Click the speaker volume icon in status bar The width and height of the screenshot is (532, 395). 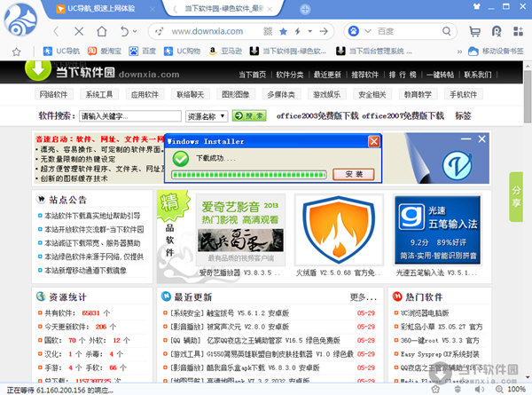coord(479,389)
